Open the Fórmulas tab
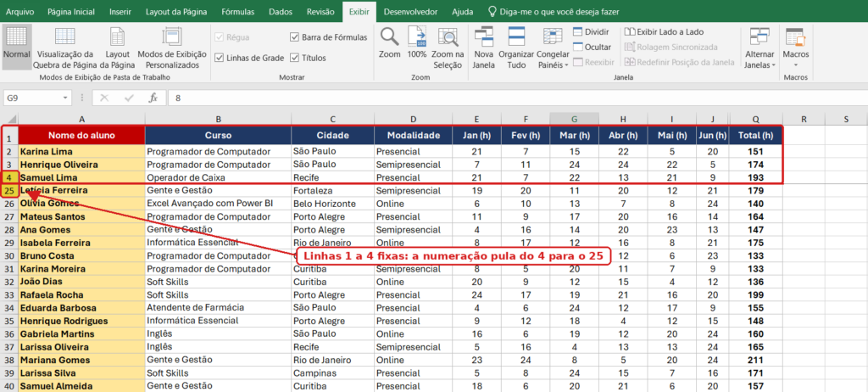Image resolution: width=868 pixels, height=392 pixels. 238,12
